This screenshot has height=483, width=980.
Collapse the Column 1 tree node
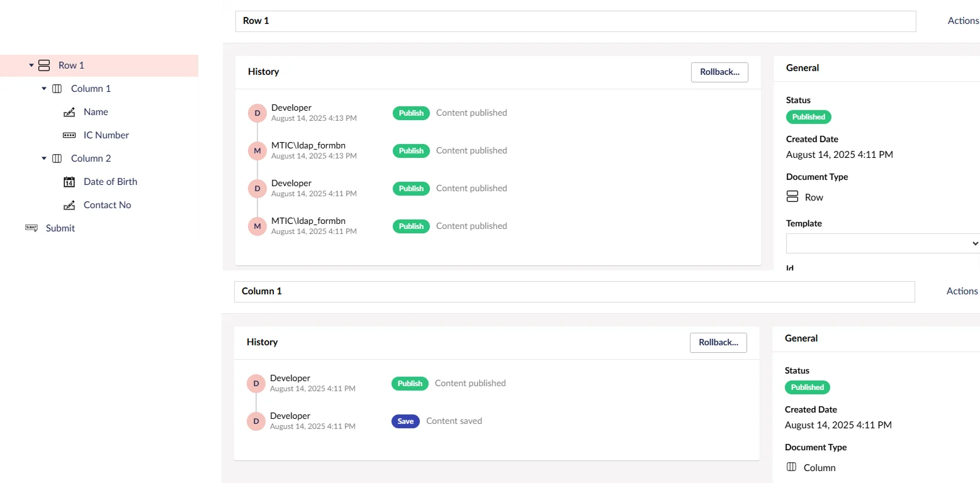[x=44, y=89]
